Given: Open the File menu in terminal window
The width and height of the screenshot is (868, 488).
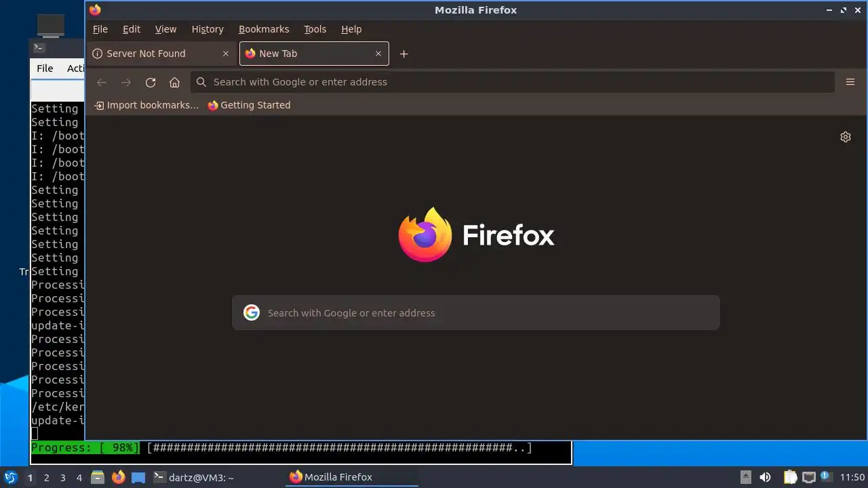Looking at the screenshot, I should pos(45,68).
